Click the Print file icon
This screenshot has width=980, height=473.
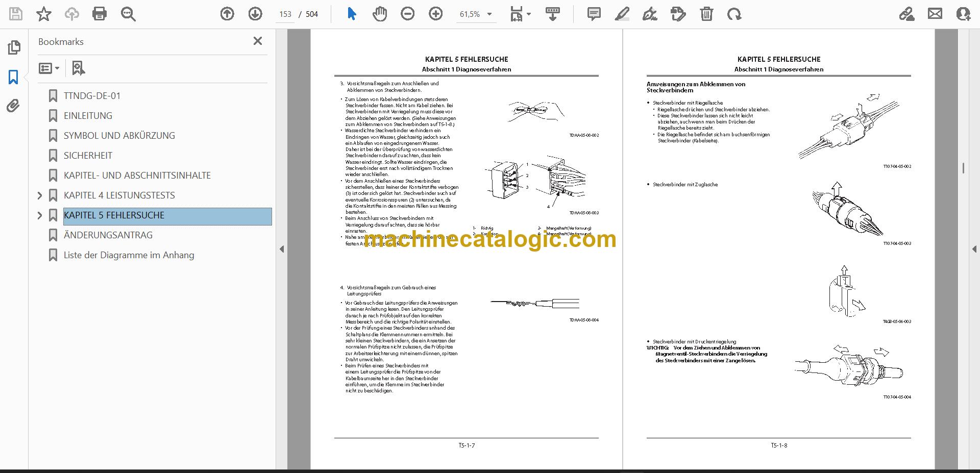click(x=99, y=14)
